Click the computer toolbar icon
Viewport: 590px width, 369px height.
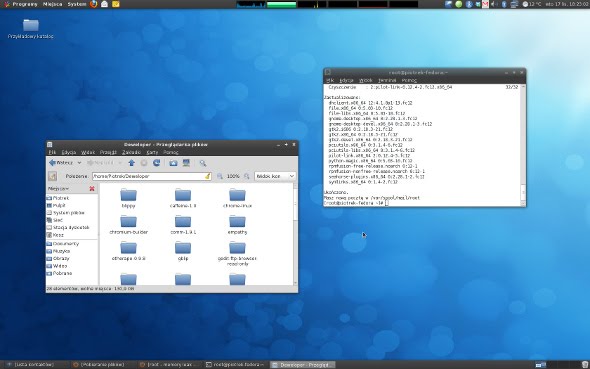point(186,163)
